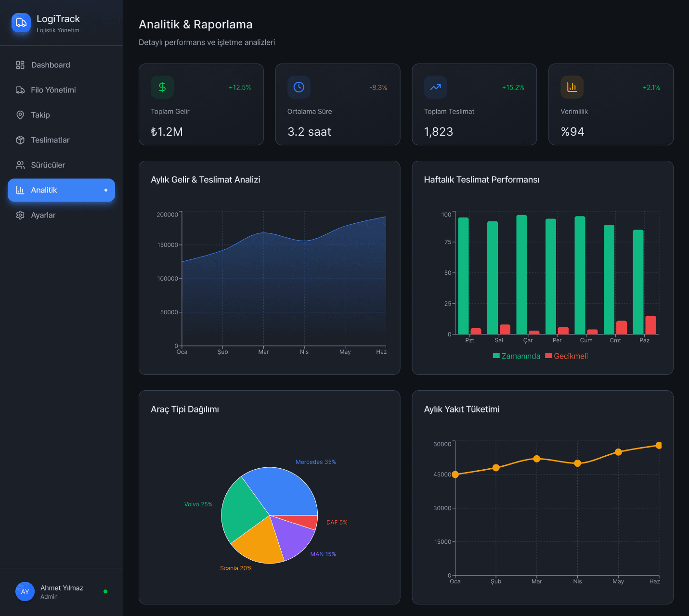The height and width of the screenshot is (616, 689).
Task: Click the Filo Yönetimi truck icon
Action: point(20,90)
